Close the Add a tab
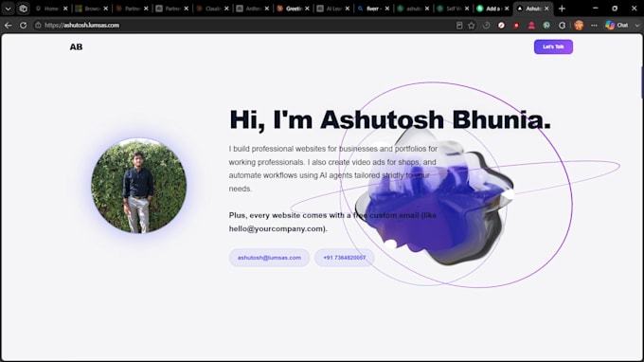This screenshot has height=362, width=644. coord(508,9)
